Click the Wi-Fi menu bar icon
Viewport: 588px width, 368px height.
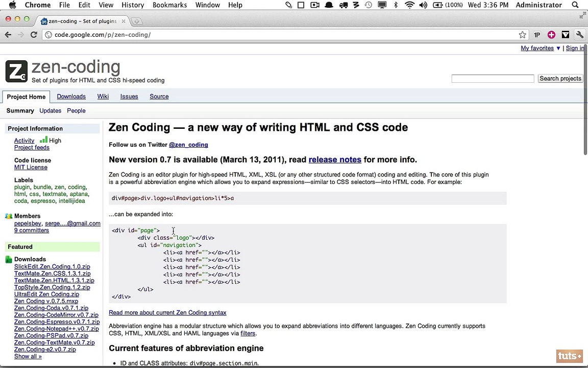409,5
